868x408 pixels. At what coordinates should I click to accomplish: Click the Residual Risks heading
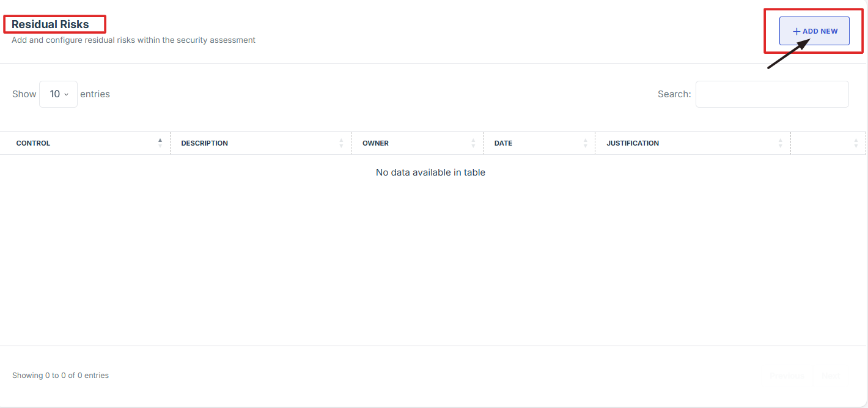(x=50, y=24)
